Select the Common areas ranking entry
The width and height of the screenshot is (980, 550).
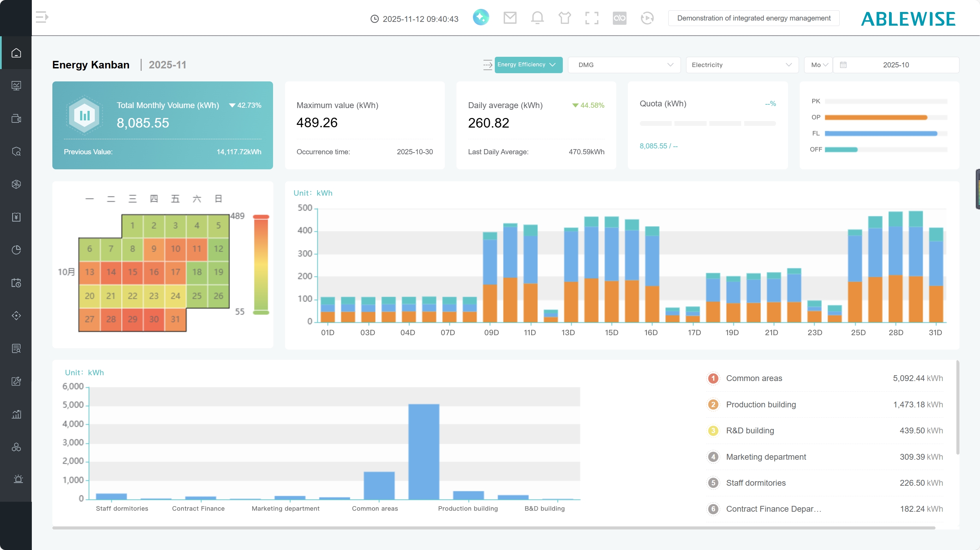[x=753, y=378]
